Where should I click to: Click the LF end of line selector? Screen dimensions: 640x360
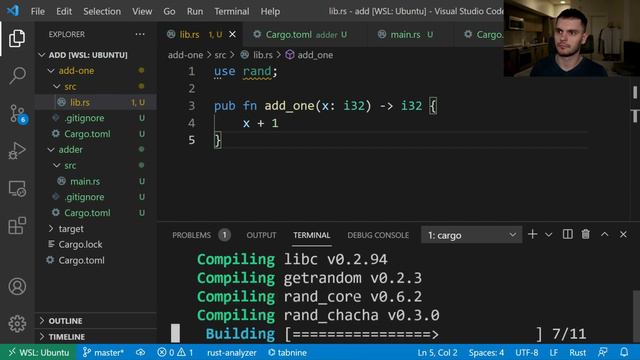[x=553, y=352]
